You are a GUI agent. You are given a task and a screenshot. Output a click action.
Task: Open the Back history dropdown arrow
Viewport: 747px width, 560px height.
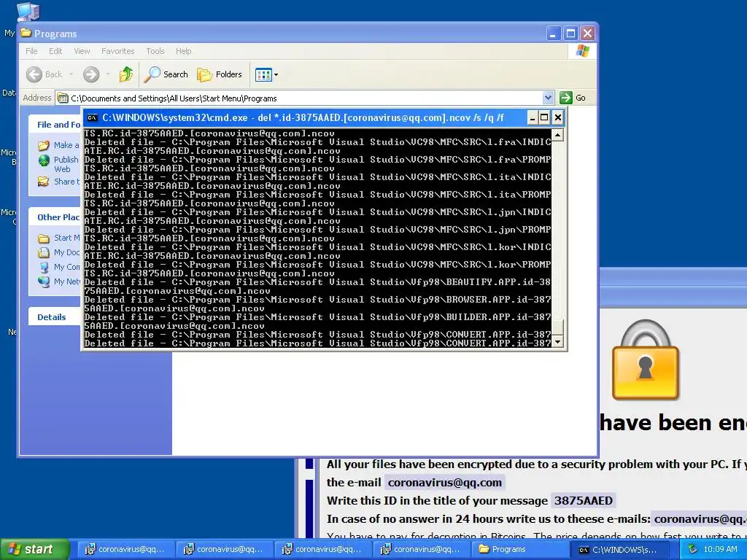click(71, 74)
